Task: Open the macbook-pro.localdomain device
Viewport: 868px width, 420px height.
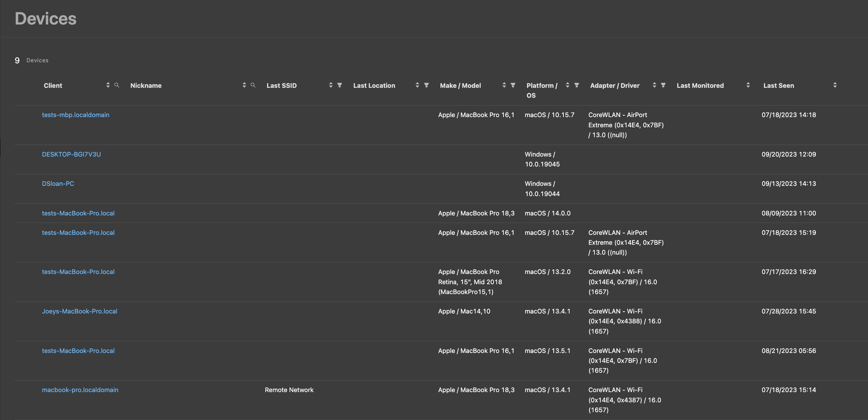Action: (x=80, y=390)
